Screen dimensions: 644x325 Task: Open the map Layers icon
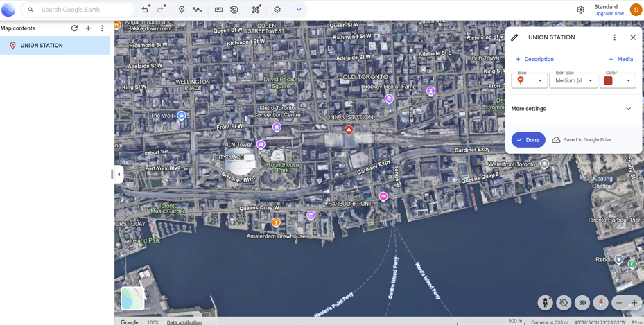click(x=277, y=10)
